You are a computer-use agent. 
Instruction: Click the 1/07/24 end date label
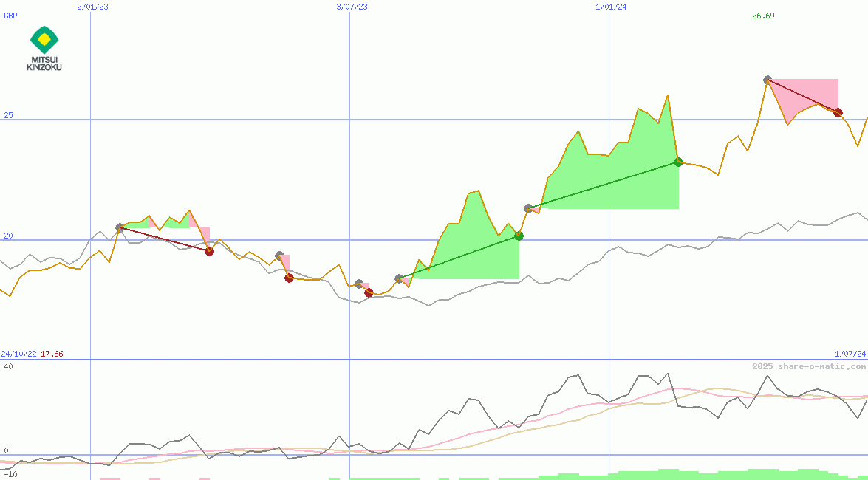[850, 354]
